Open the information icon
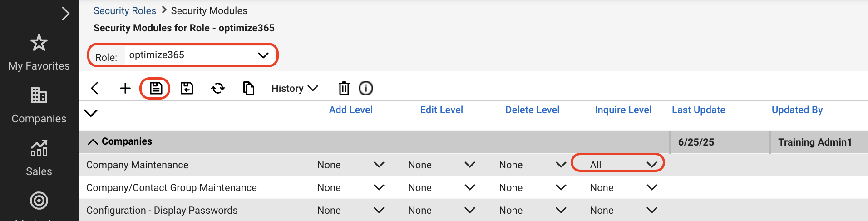The width and height of the screenshot is (868, 221). click(366, 88)
